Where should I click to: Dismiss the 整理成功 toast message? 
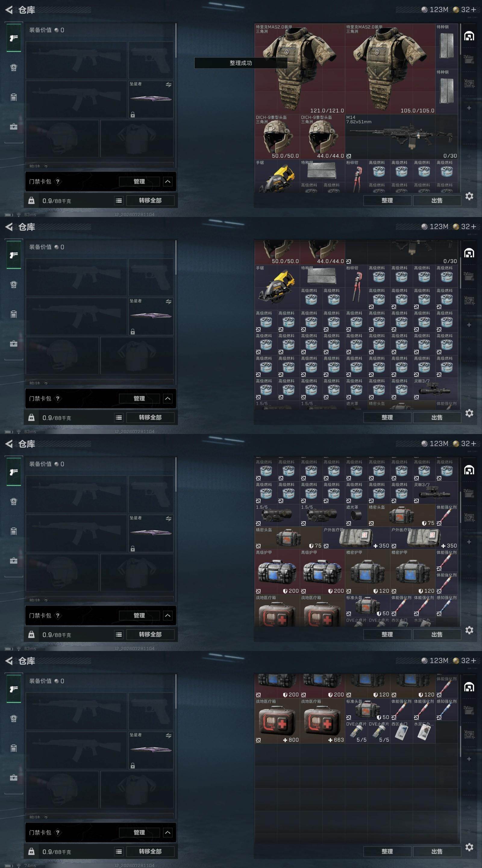coord(240,63)
